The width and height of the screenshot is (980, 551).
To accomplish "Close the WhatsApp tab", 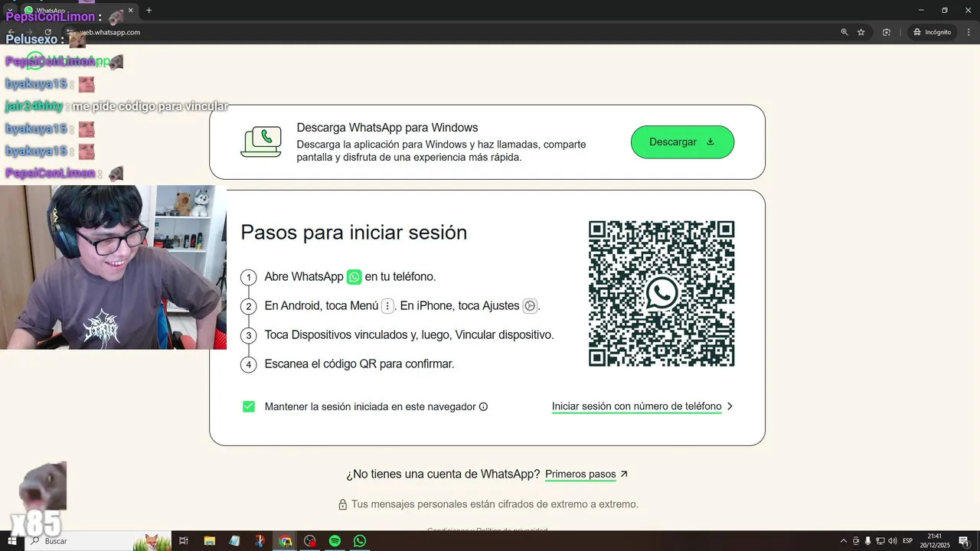I will [x=131, y=11].
